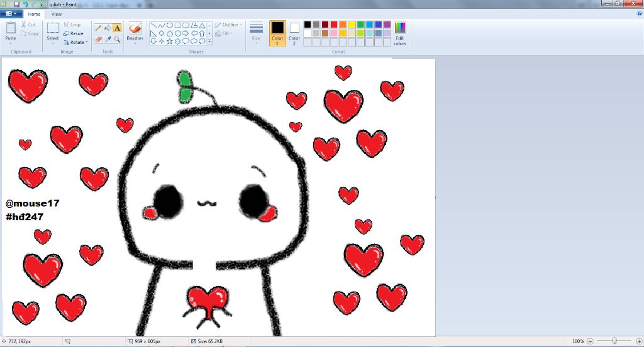Click Paint Help question mark icon
Screen dimensions: 644x347
639,14
